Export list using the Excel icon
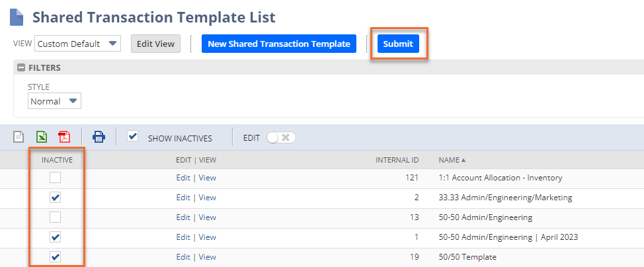Image resolution: width=644 pixels, height=267 pixels. (x=42, y=137)
